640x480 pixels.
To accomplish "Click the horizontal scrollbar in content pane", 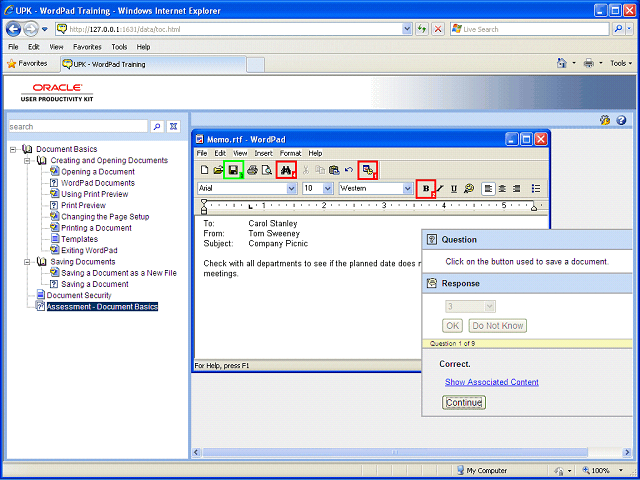I will [x=395, y=452].
